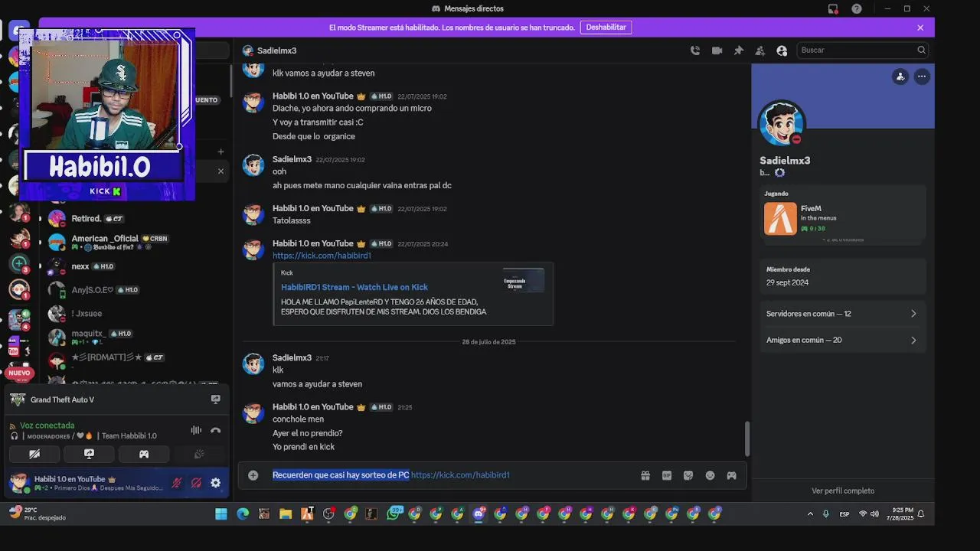
Task: Click the ESP language indicator
Action: [x=844, y=514]
